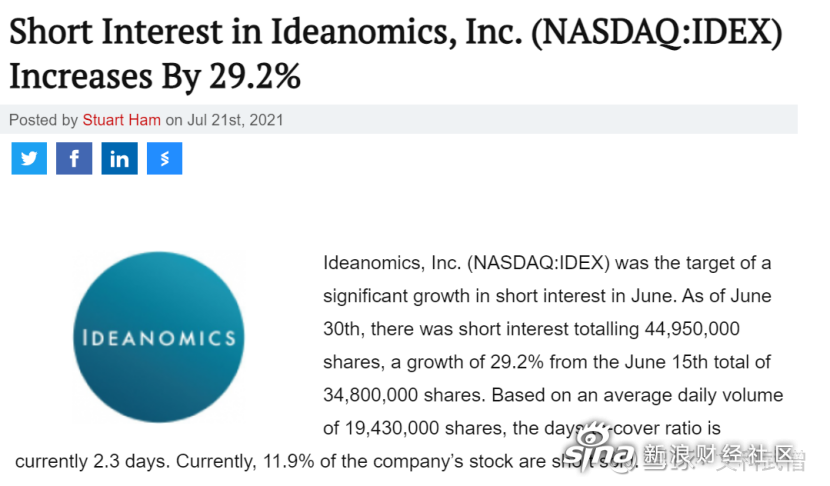This screenshot has height=486, width=830.
Task: Share the article via Facebook icon
Action: (74, 158)
